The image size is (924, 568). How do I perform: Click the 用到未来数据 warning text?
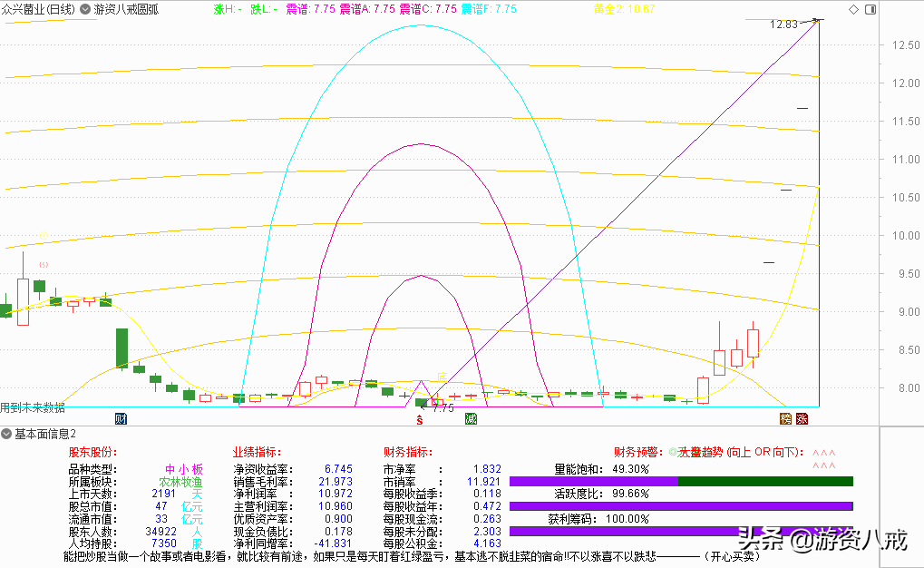[33, 407]
